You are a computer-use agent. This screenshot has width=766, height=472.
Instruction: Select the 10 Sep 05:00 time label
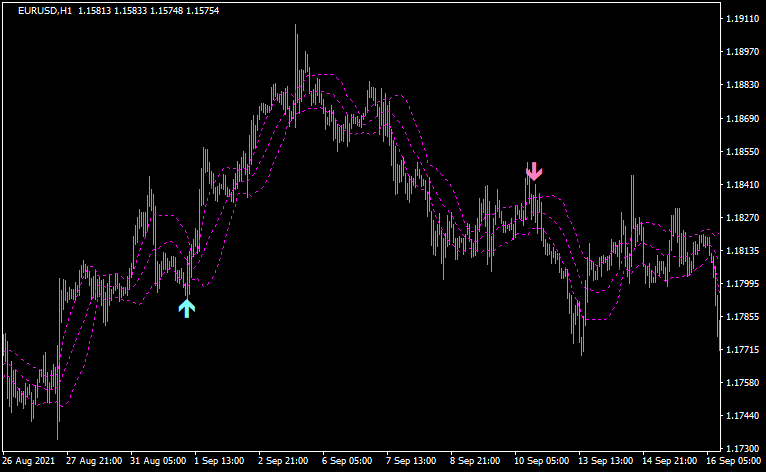click(x=541, y=462)
